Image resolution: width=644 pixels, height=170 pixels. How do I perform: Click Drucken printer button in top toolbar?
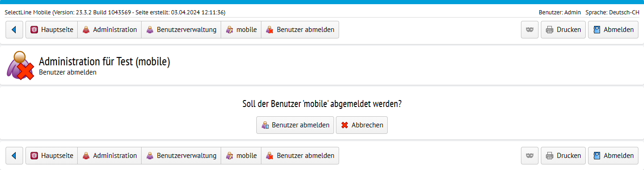click(x=563, y=30)
